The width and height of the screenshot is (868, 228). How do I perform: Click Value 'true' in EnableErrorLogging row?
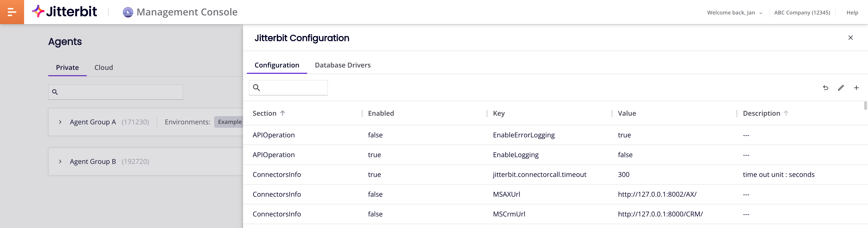(x=624, y=135)
